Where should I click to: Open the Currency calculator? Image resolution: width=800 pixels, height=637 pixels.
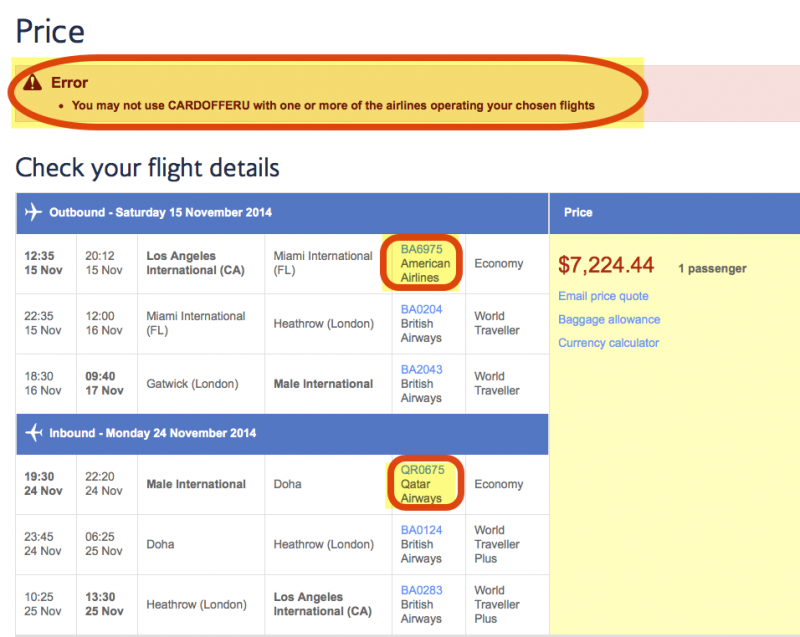pos(608,342)
